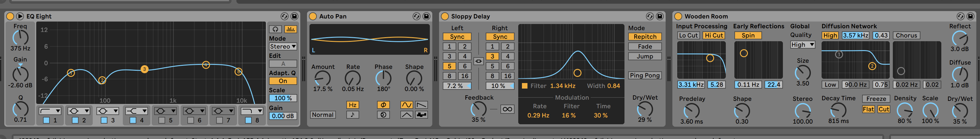Activate Freeze in Wooden Room
Screen dimensions: 980x139
coord(876,99)
